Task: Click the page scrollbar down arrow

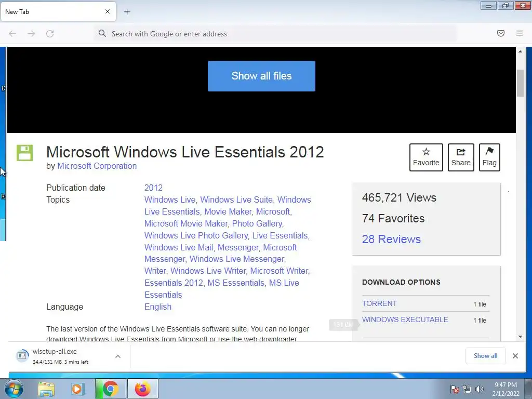Action: [520, 337]
